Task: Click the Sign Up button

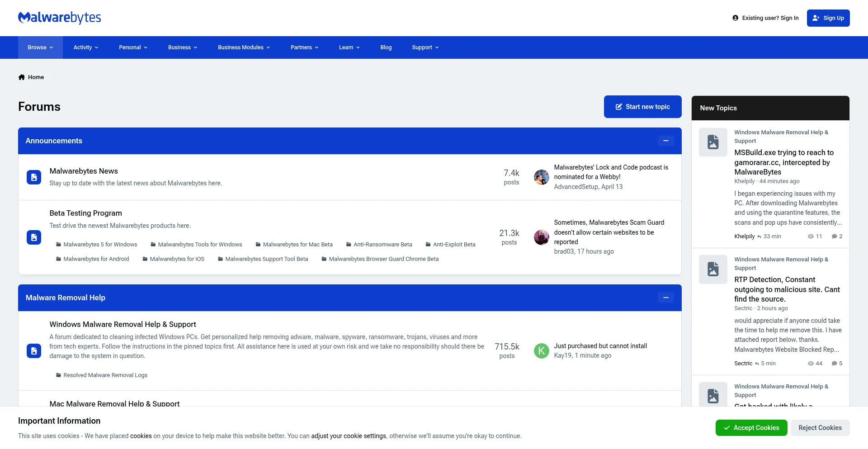Action: 828,18
